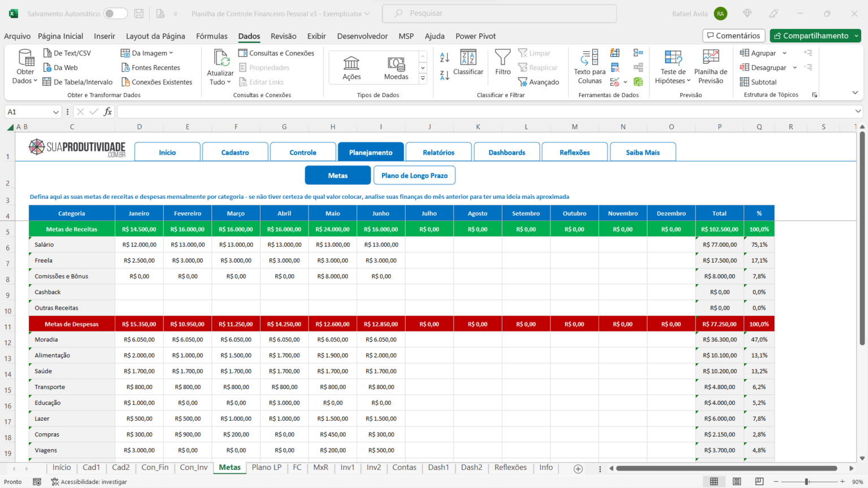Sort ascending with the A-Z icon
Viewport: 868px width, 488px height.
point(445,57)
